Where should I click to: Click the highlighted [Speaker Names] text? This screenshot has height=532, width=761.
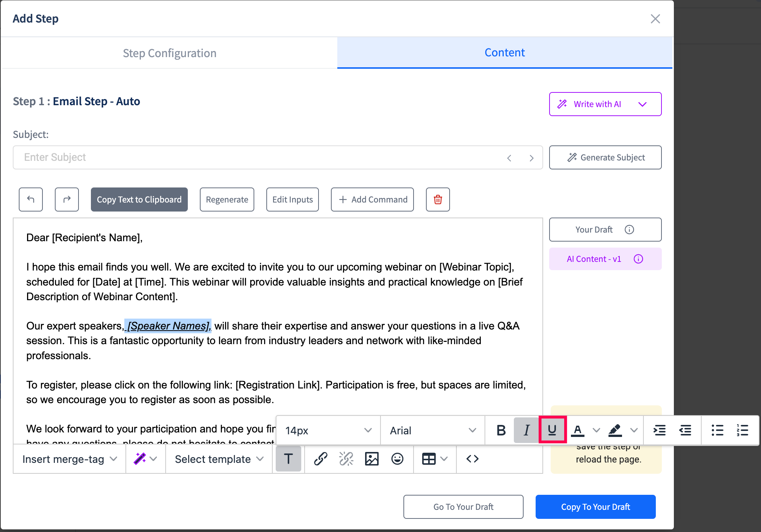point(168,326)
